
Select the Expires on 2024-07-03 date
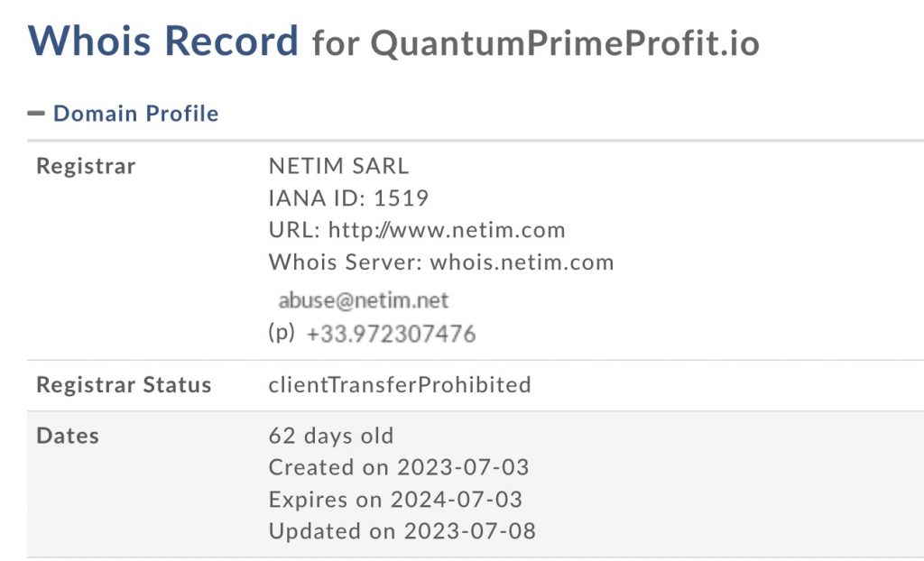click(395, 499)
